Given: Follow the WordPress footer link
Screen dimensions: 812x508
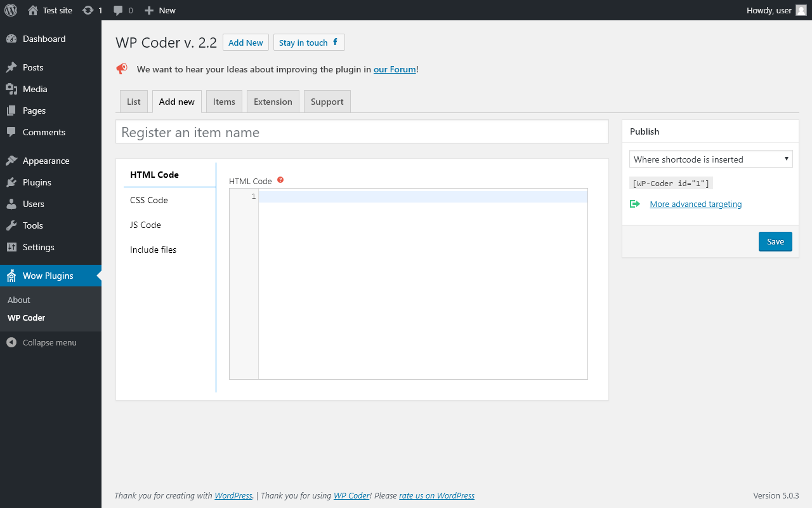Looking at the screenshot, I should coord(233,495).
